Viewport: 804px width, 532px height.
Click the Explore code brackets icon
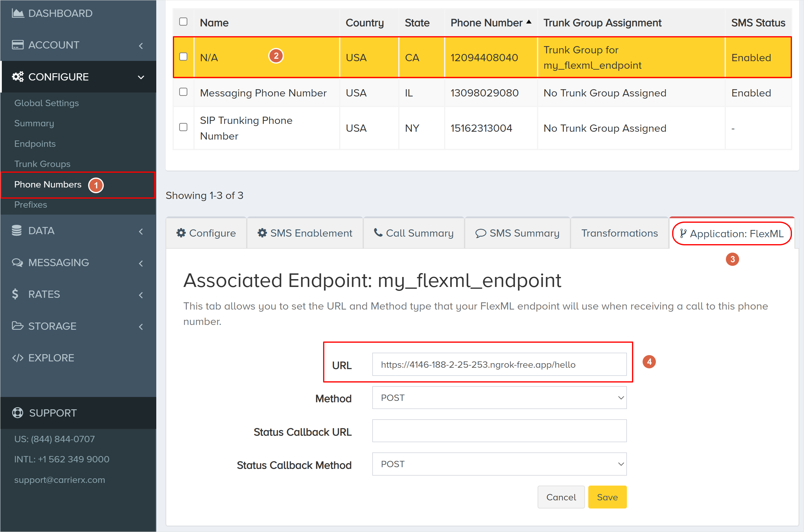(18, 357)
